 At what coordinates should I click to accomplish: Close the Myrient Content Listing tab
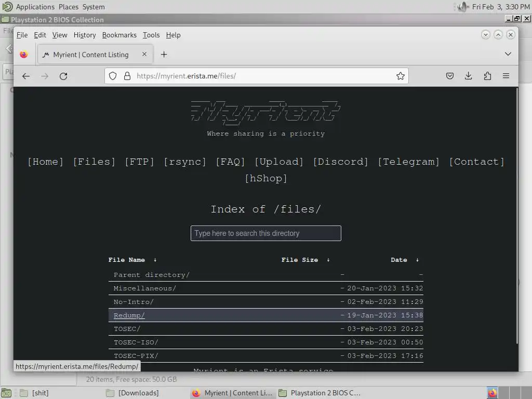point(144,54)
